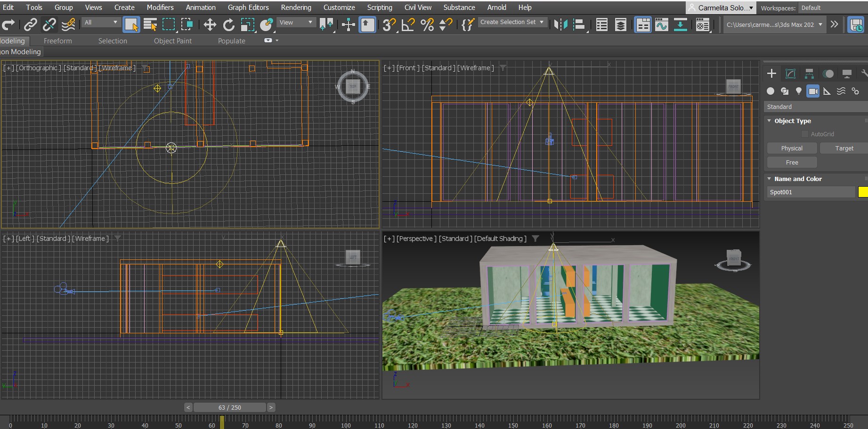
Task: Open the Create Selection Set dropdown
Action: pos(512,22)
